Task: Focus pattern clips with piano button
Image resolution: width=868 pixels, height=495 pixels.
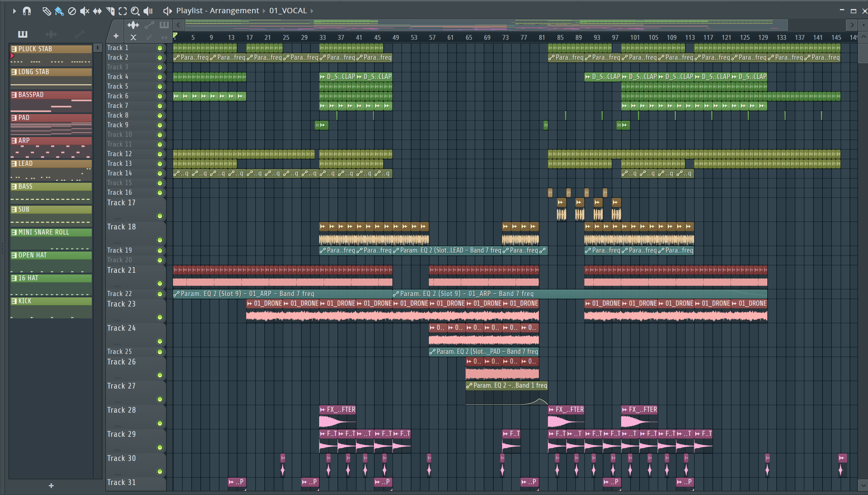Action: [164, 25]
